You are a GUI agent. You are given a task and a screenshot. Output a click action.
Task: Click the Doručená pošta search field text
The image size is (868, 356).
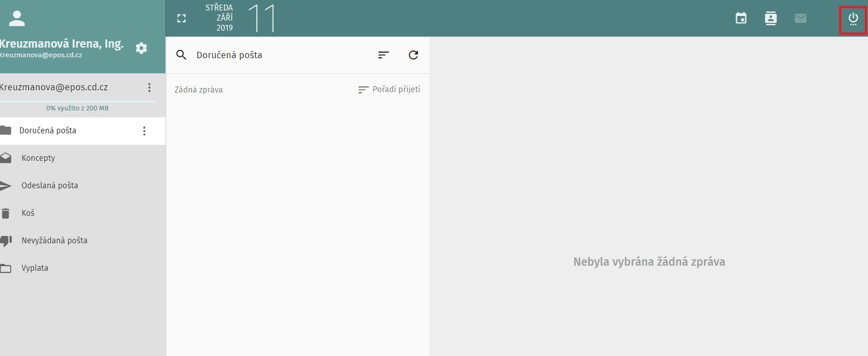[x=229, y=55]
